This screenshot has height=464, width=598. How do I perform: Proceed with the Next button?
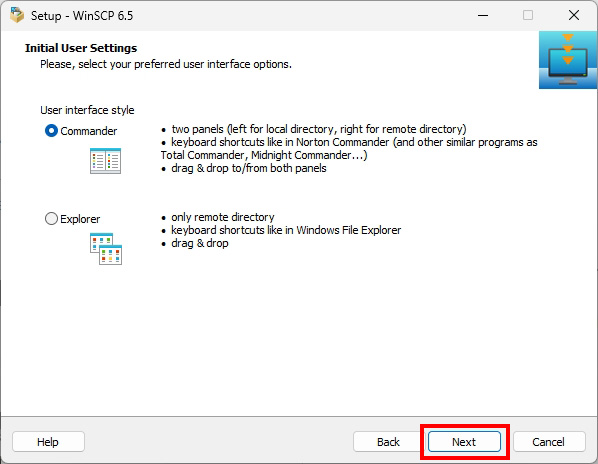click(464, 442)
